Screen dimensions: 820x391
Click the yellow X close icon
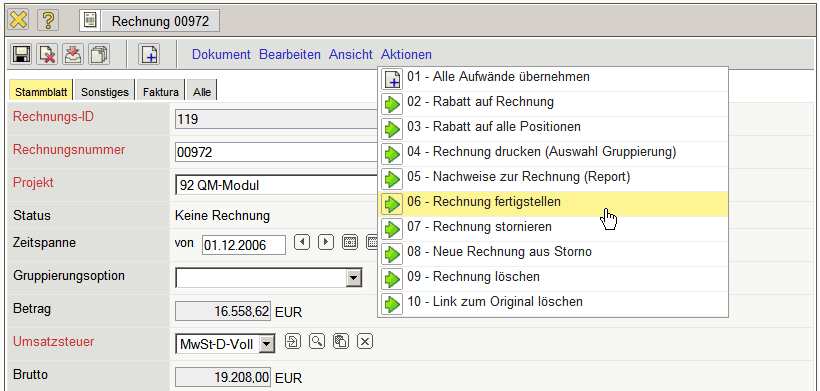tap(18, 20)
